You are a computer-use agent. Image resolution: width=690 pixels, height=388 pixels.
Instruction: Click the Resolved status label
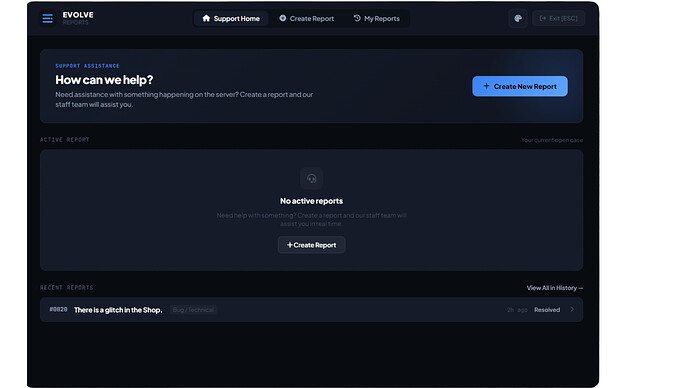547,310
